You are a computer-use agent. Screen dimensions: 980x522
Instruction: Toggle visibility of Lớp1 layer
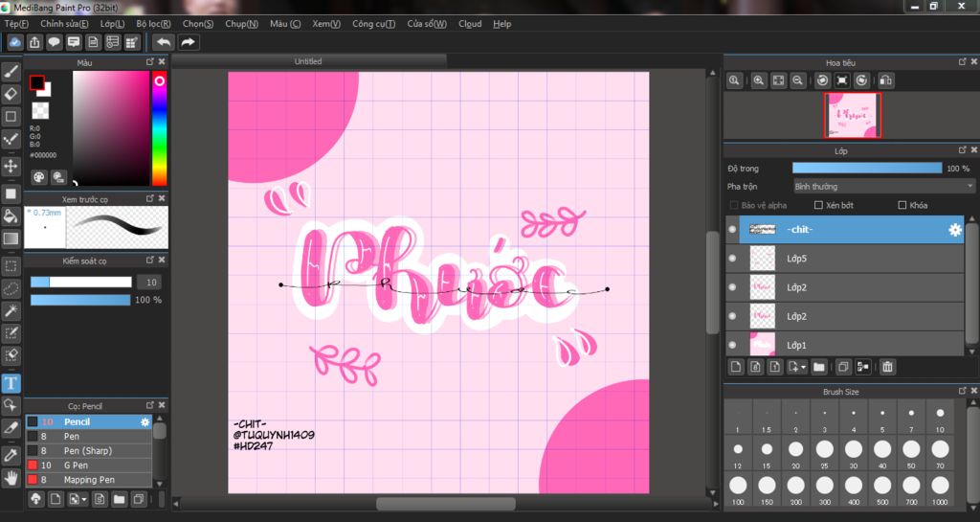tap(732, 345)
